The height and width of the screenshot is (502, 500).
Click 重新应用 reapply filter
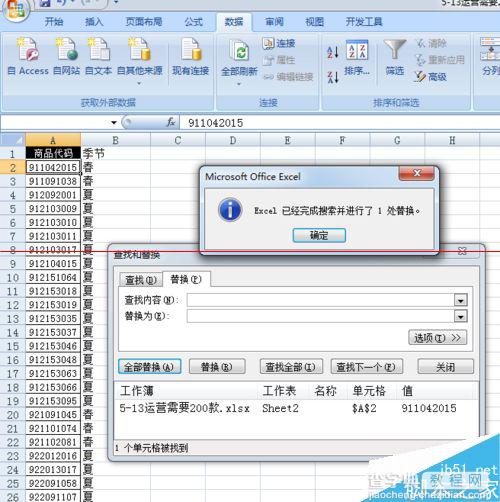tap(439, 60)
